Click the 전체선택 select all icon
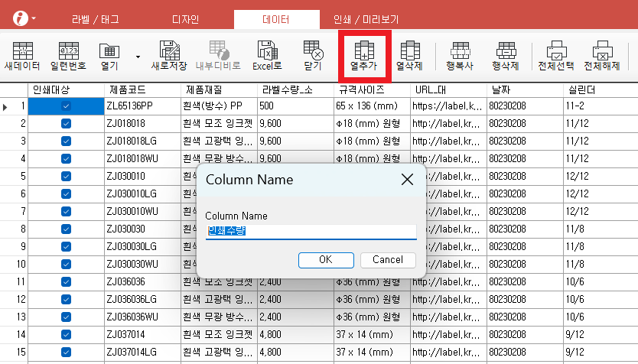This screenshot has width=638, height=364. pyautogui.click(x=555, y=55)
